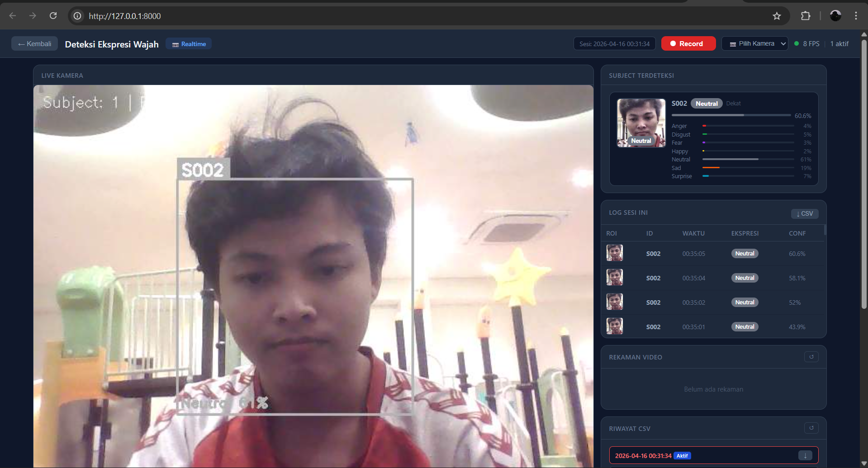868x468 pixels.
Task: Click the 52% confidence cell
Action: (x=795, y=303)
